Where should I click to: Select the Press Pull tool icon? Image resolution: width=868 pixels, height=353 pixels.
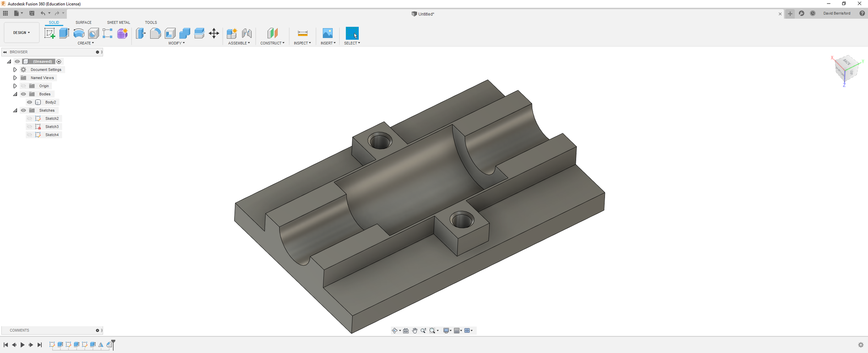[x=141, y=33]
